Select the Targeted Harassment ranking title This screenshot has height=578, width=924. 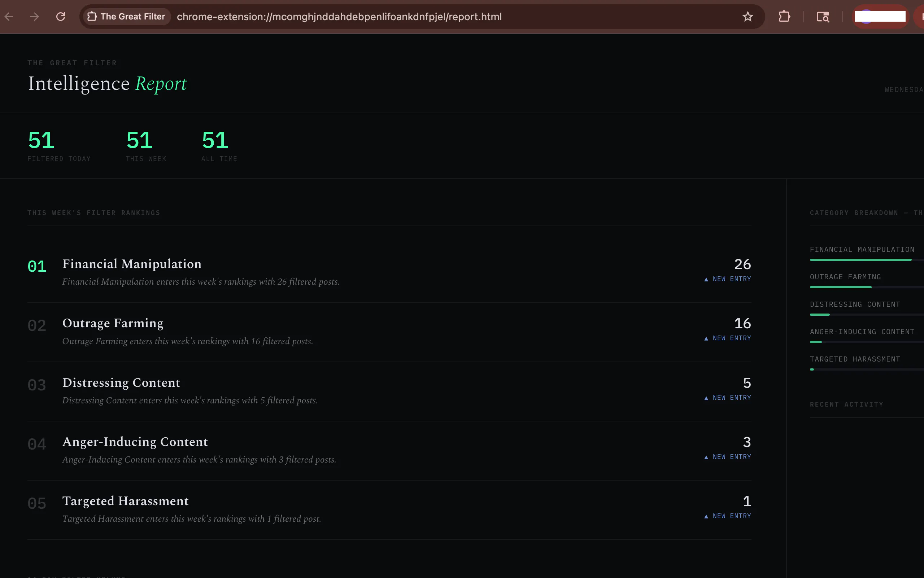[126, 501]
